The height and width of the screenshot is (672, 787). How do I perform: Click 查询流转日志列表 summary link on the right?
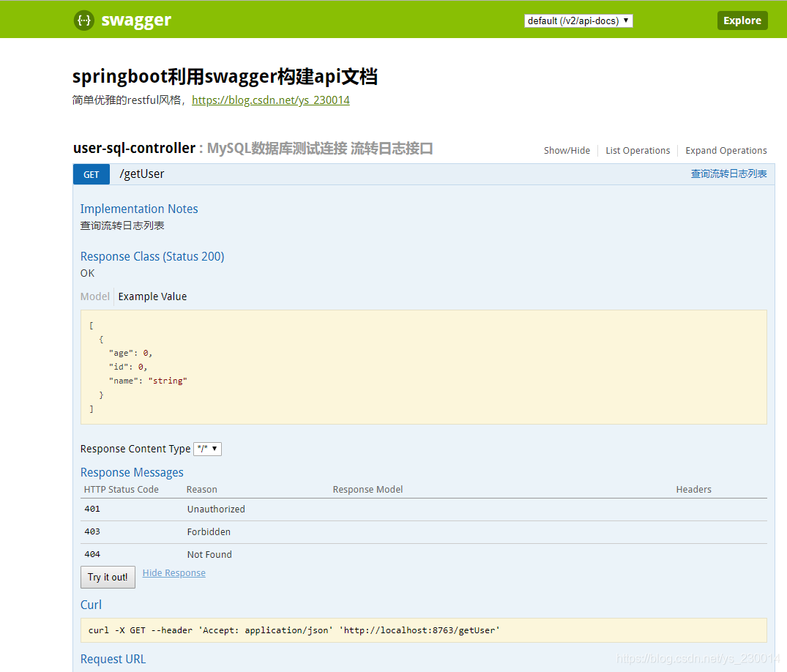(728, 173)
